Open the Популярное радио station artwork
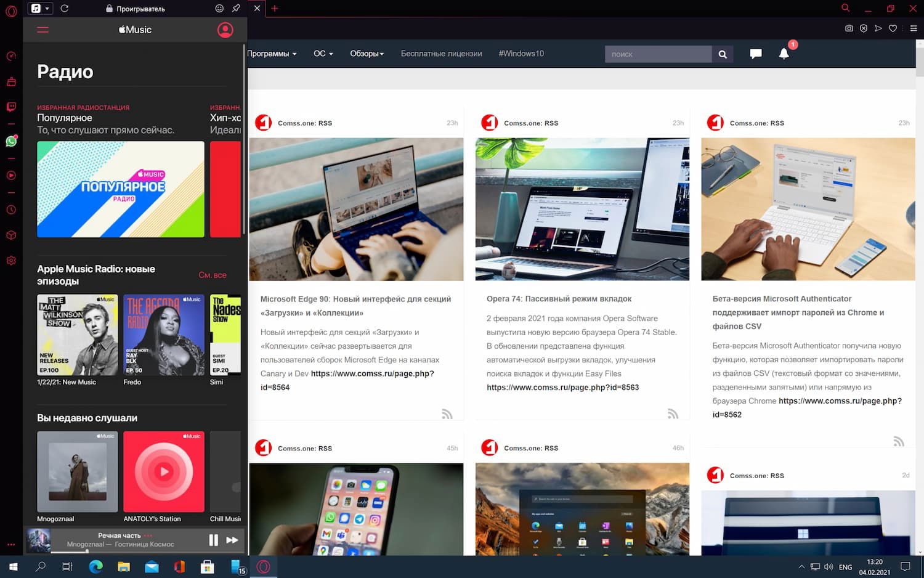Screen dimensions: 924x578 [121, 189]
